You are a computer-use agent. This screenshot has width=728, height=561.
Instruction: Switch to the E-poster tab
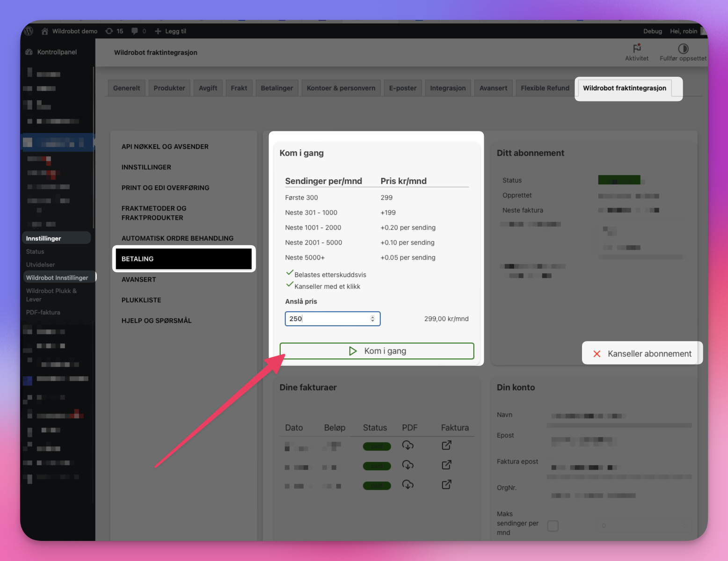(403, 88)
